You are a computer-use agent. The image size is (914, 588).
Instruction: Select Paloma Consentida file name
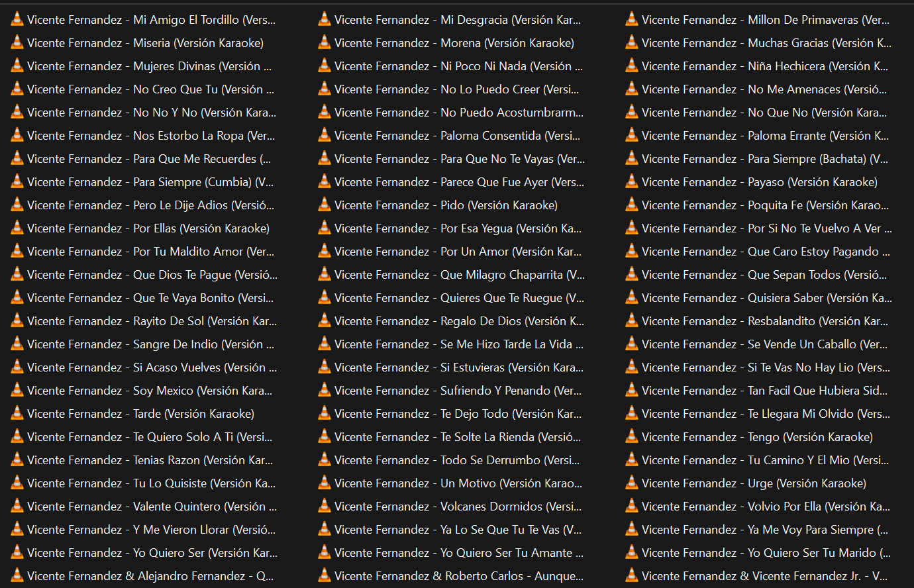tap(457, 136)
